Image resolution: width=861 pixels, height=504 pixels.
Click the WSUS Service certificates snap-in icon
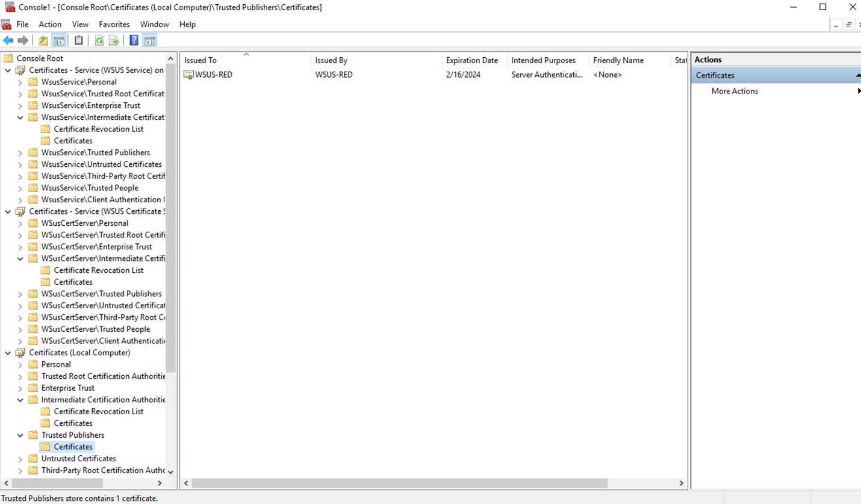pos(20,70)
